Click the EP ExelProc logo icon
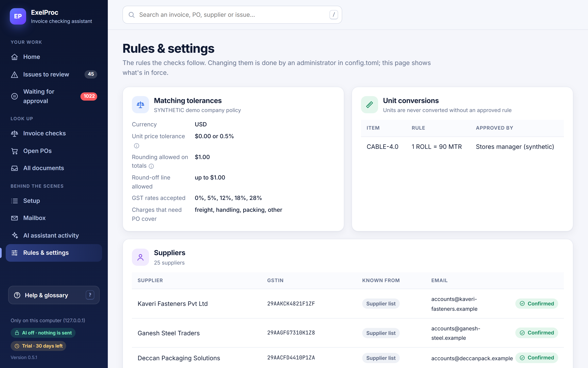Viewport: 588px width, 368px height. coord(18,16)
